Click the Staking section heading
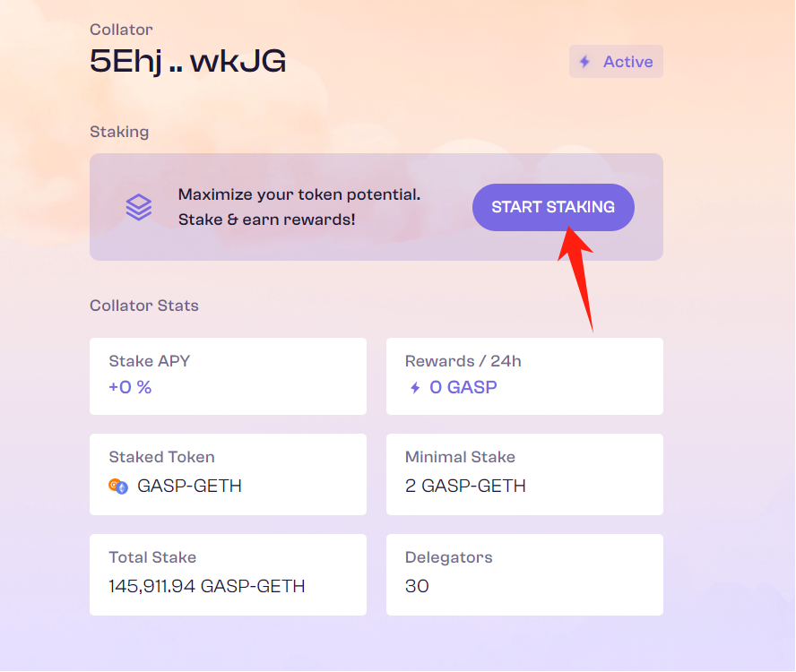The image size is (796, 672). tap(119, 132)
